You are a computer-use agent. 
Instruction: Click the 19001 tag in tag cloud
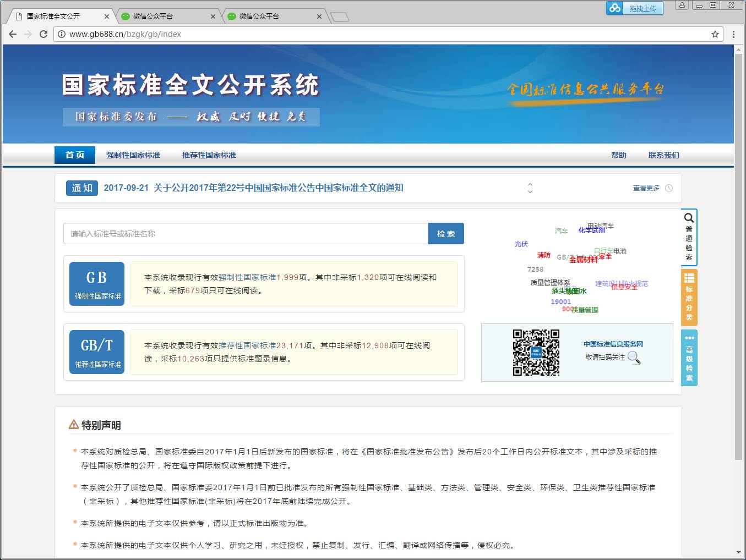pos(561,302)
